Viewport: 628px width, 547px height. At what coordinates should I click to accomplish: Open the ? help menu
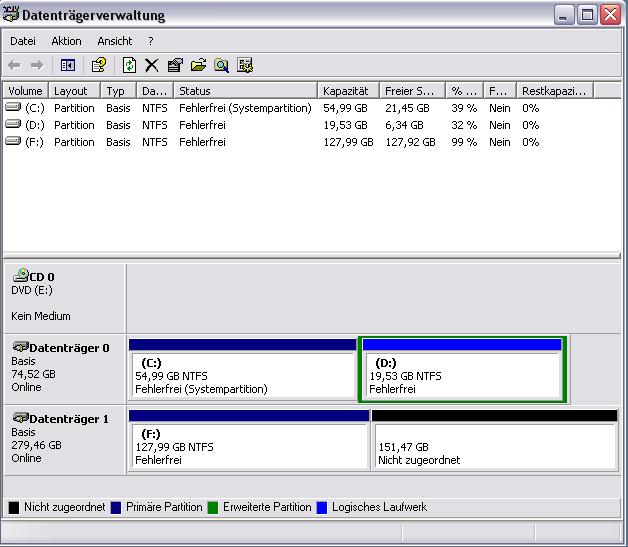pos(151,41)
